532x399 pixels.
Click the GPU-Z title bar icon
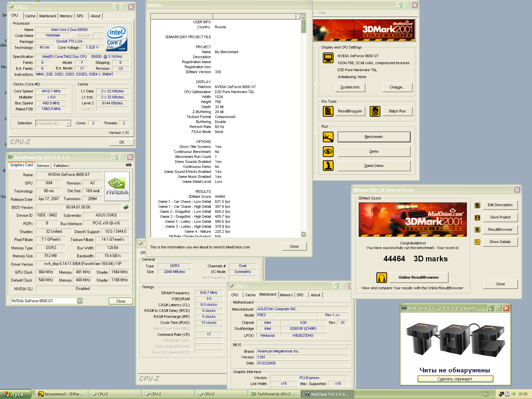[x=10, y=157]
